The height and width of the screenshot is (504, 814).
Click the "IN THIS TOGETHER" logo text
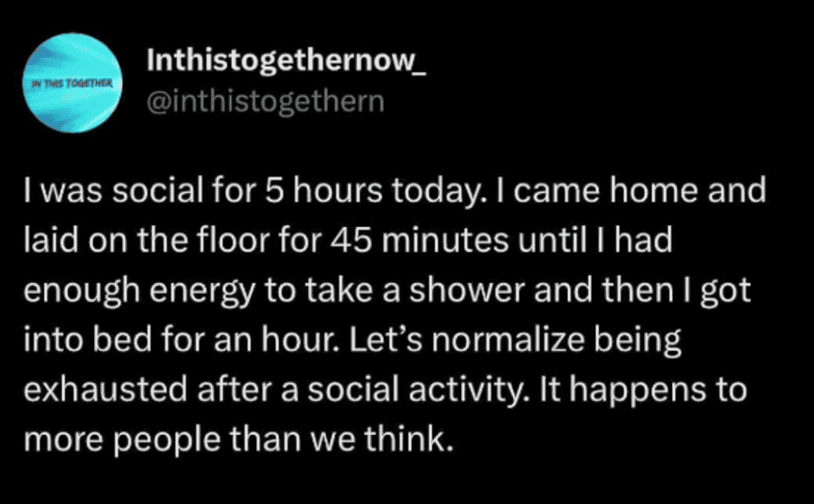click(72, 83)
